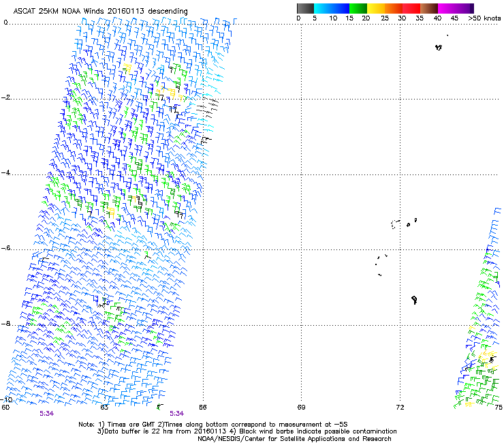Click the '35' label under the color bar
The width and height of the screenshot is (504, 443).
420,18
